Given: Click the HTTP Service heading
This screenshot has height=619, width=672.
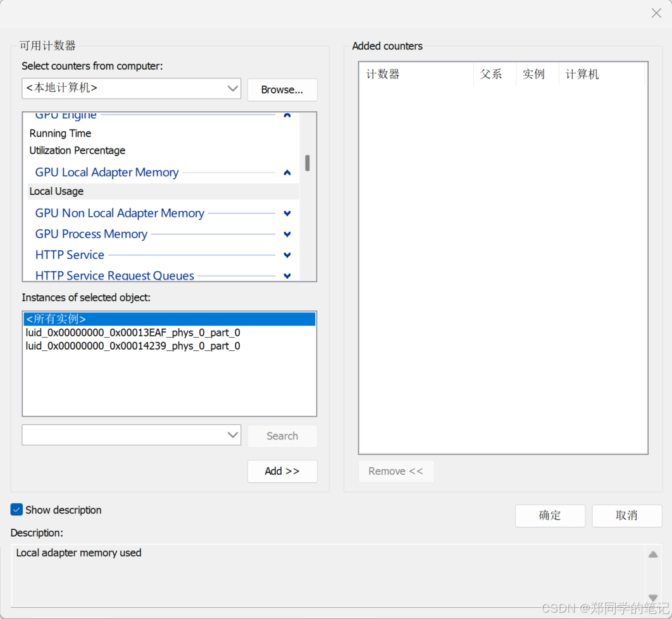Looking at the screenshot, I should tap(70, 255).
